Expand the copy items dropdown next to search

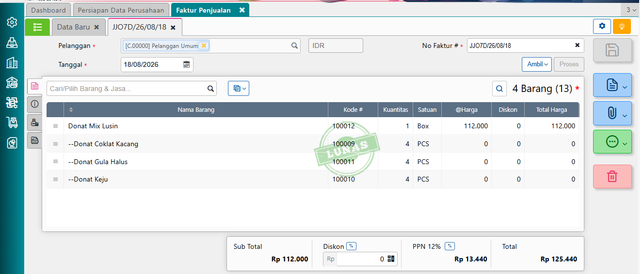coord(239,88)
